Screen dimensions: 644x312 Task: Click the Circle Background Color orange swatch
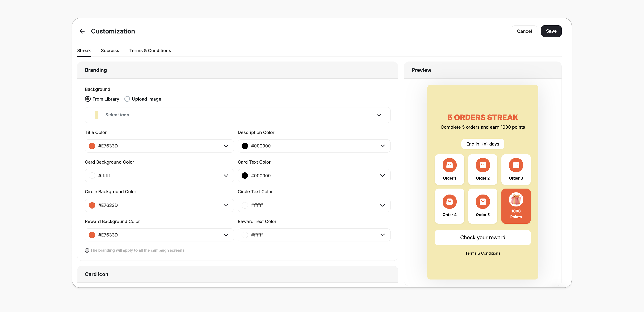coord(92,205)
